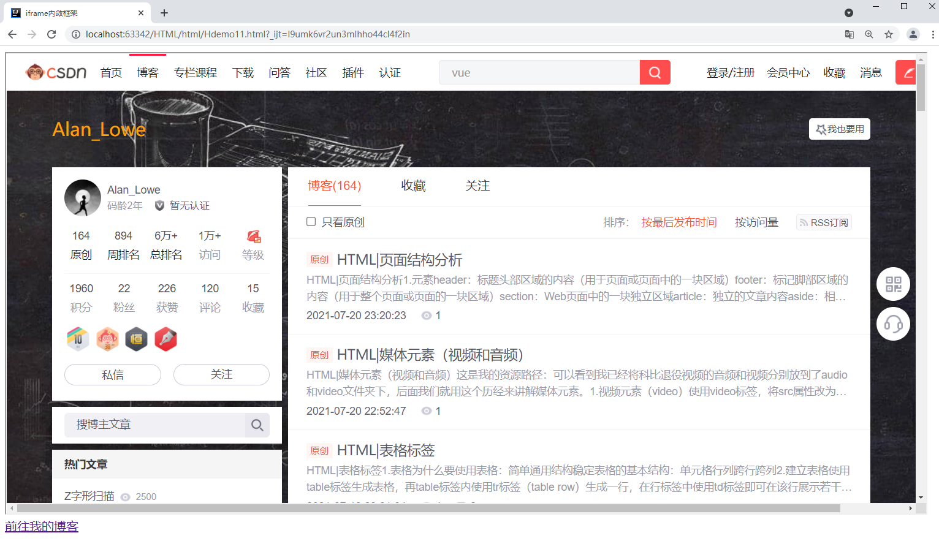Open article HTML|页面结构分析
The height and width of the screenshot is (560, 939).
tap(400, 260)
